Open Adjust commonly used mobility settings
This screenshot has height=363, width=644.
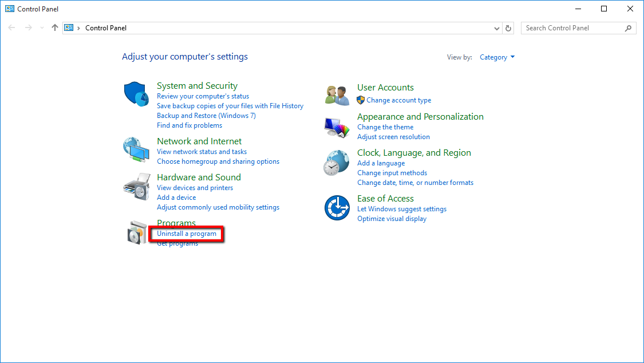pyautogui.click(x=218, y=207)
